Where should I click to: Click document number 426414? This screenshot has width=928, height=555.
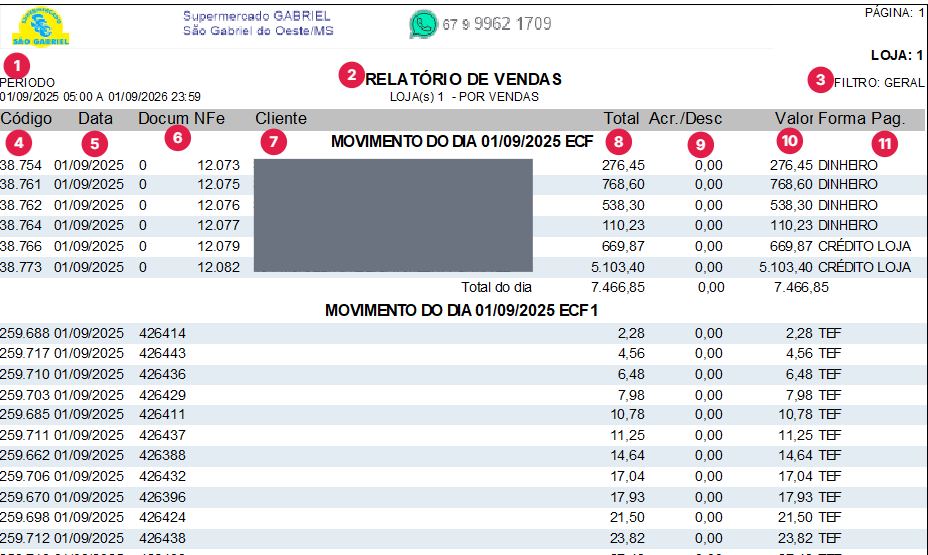(162, 333)
